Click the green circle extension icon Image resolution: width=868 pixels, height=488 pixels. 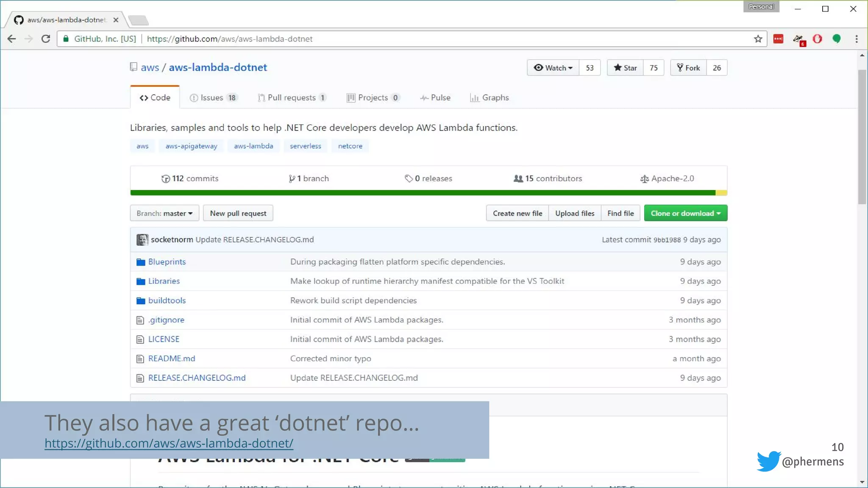(x=837, y=39)
